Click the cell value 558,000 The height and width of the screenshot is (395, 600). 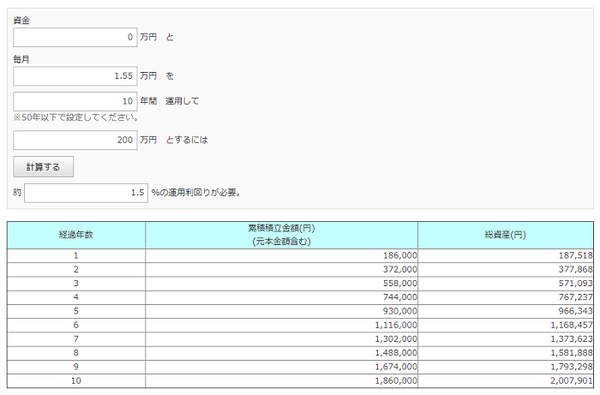[x=400, y=283]
